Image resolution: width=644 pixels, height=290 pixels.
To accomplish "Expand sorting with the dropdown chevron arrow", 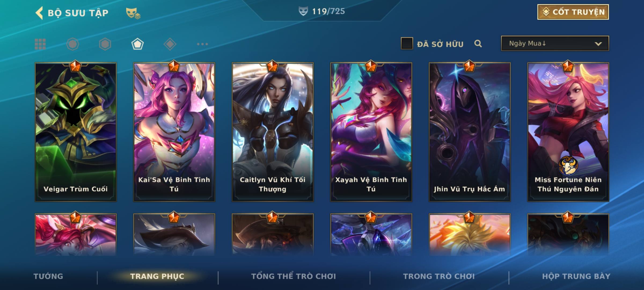I will pyautogui.click(x=598, y=44).
